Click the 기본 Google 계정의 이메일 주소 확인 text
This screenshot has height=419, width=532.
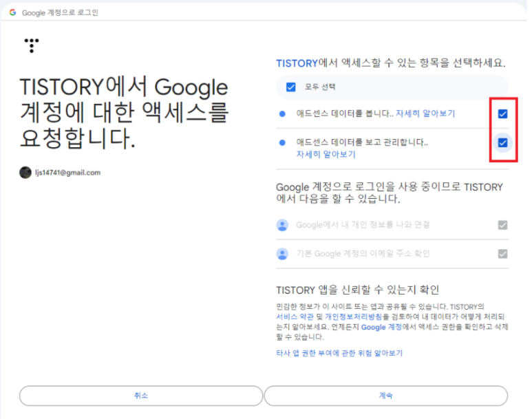pyautogui.click(x=363, y=254)
